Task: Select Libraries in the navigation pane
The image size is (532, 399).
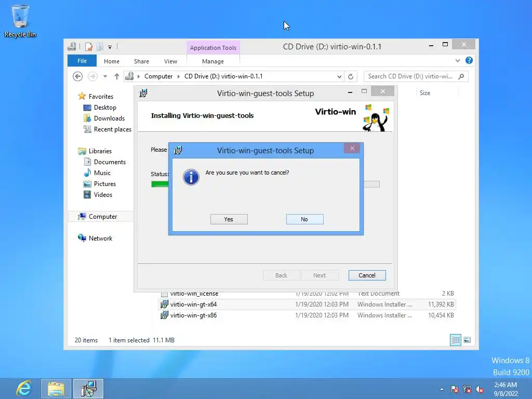Action: tap(100, 151)
